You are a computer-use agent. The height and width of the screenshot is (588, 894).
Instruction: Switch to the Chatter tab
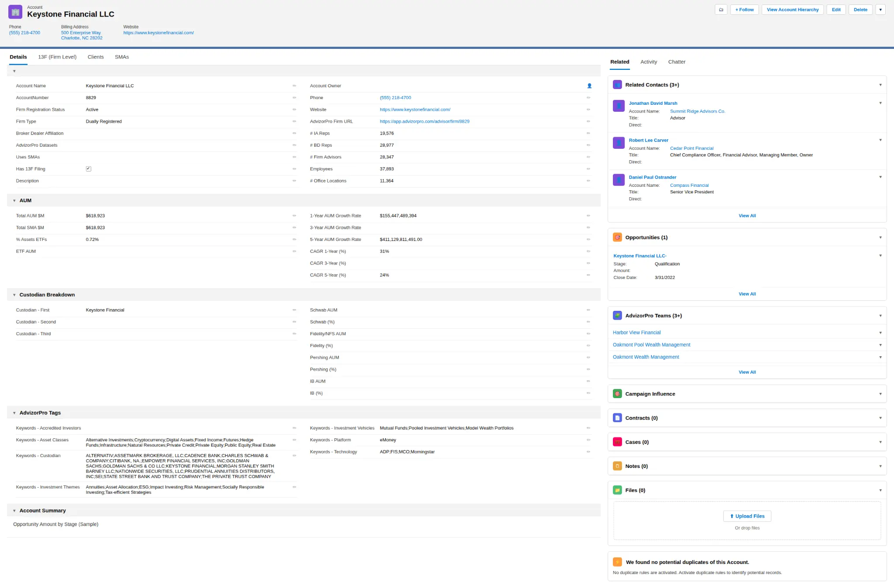677,62
